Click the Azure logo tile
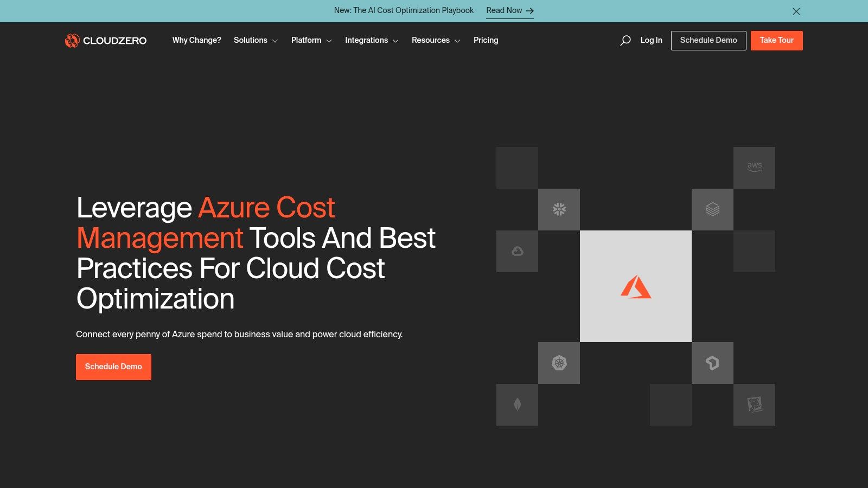This screenshot has width=868, height=488. [x=636, y=286]
